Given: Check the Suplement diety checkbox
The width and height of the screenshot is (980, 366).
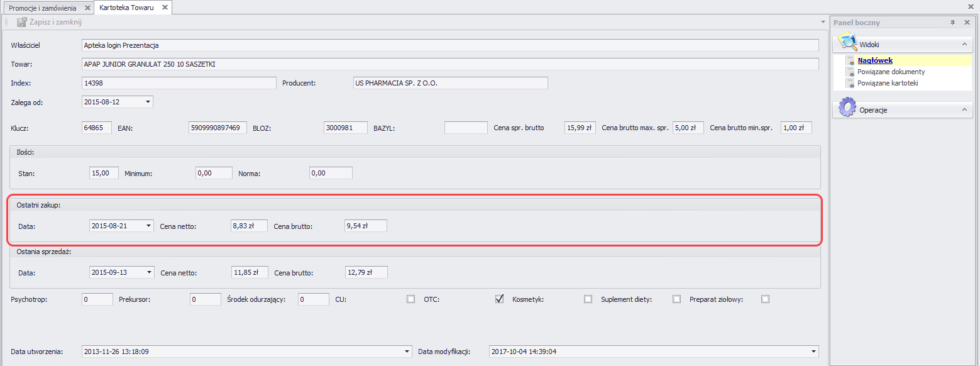Looking at the screenshot, I should (676, 299).
